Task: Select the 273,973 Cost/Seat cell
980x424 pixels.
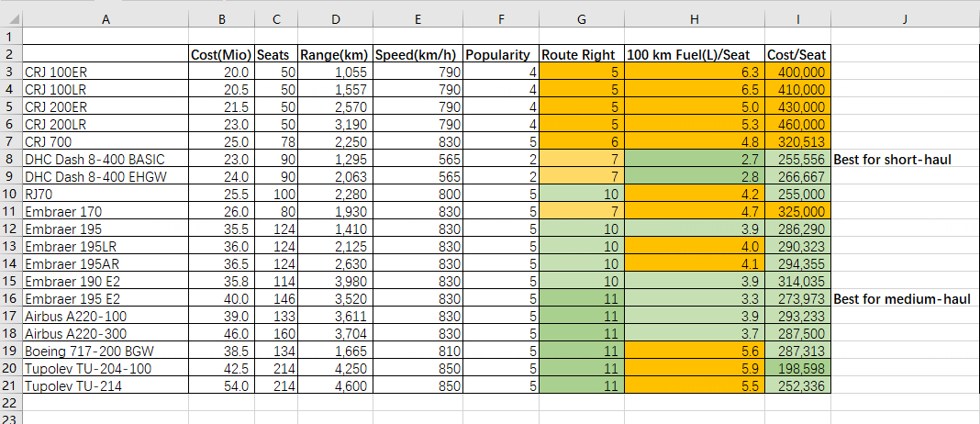Action: [x=797, y=299]
